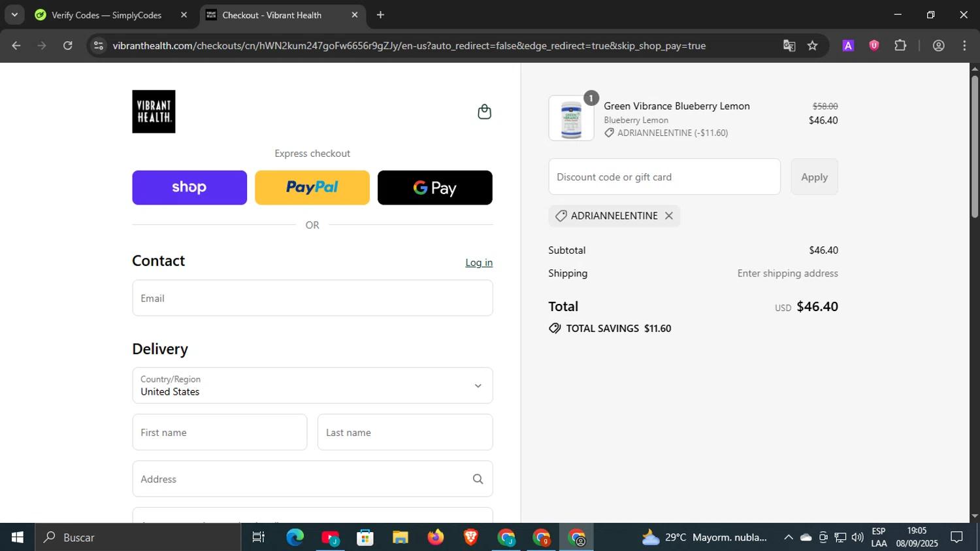This screenshot has width=980, height=551.
Task: Open the browser extensions puzzle icon
Action: [x=900, y=46]
